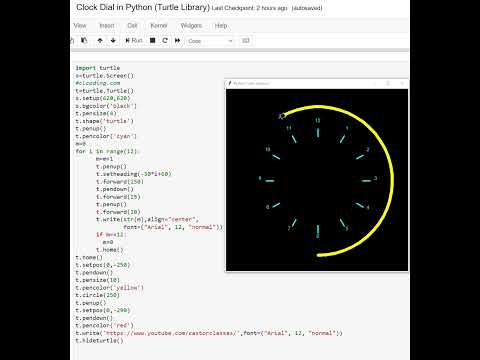This screenshot has width=480, height=360.
Task: Restart the kernel with the circular arrow icon
Action: [165, 40]
